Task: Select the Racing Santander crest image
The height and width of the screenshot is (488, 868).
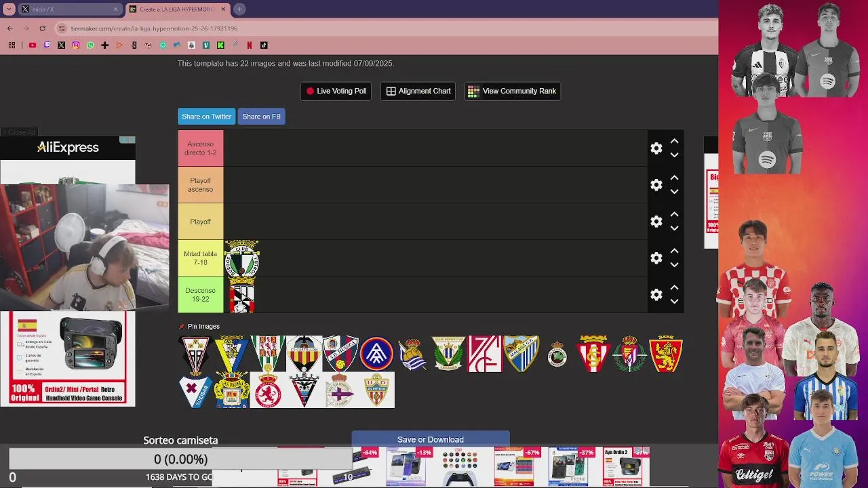Action: tap(557, 354)
